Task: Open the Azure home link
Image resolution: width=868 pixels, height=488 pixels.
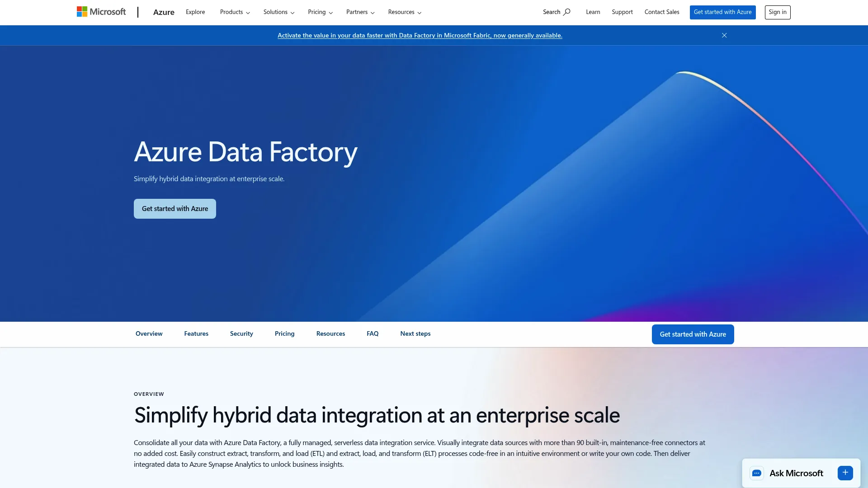Action: coord(164,12)
